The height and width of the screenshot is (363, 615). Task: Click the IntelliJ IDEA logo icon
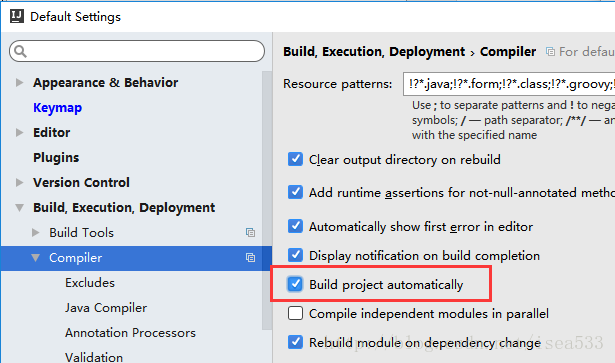point(17,16)
